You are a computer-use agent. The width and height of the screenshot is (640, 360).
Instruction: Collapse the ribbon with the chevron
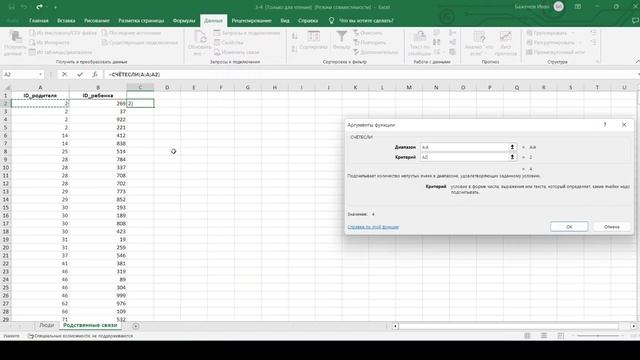click(x=637, y=61)
